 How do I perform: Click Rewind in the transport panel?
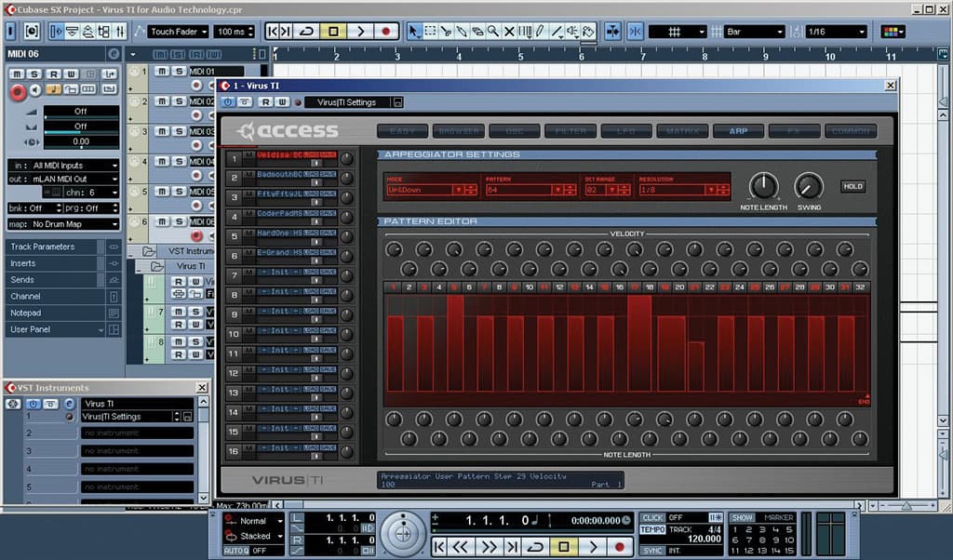click(x=461, y=547)
